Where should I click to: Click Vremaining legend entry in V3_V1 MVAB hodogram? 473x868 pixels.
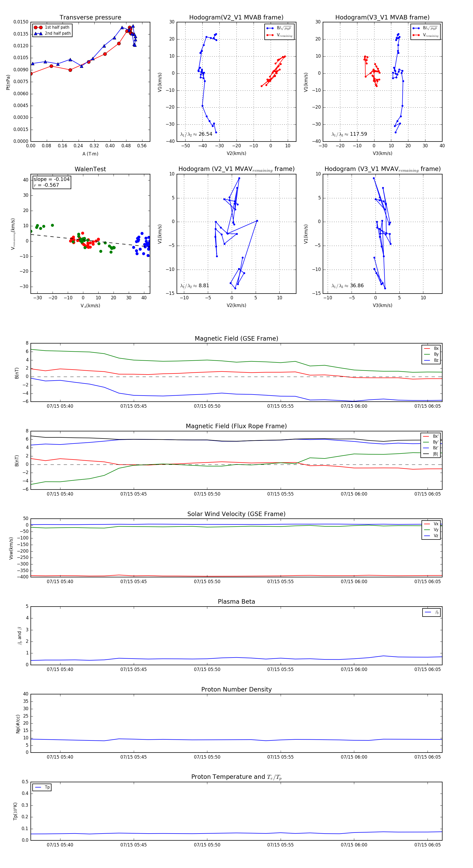[425, 35]
